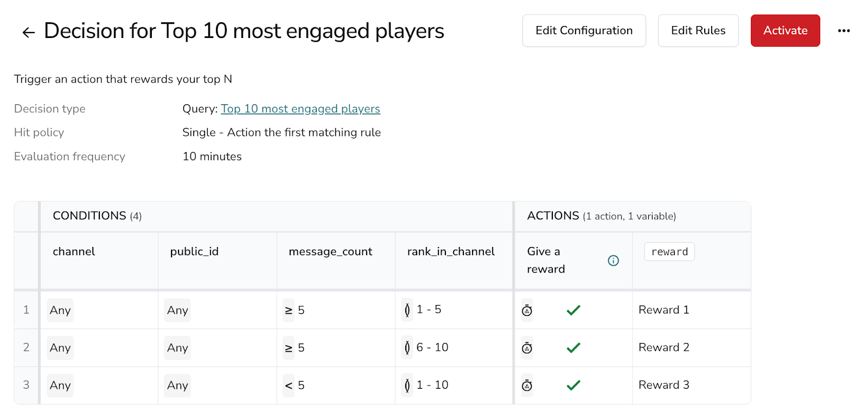The image size is (868, 417).
Task: Open the channel Any selector in row 1
Action: click(x=60, y=311)
